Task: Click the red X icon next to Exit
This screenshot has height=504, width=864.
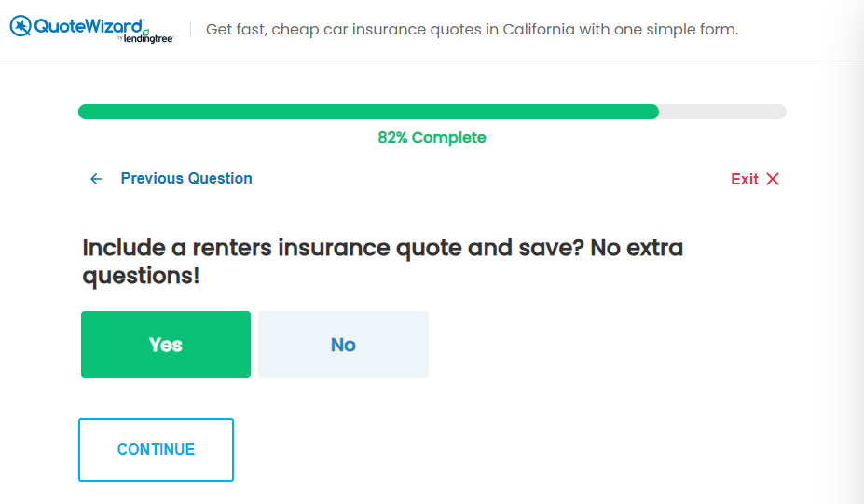Action: (772, 179)
